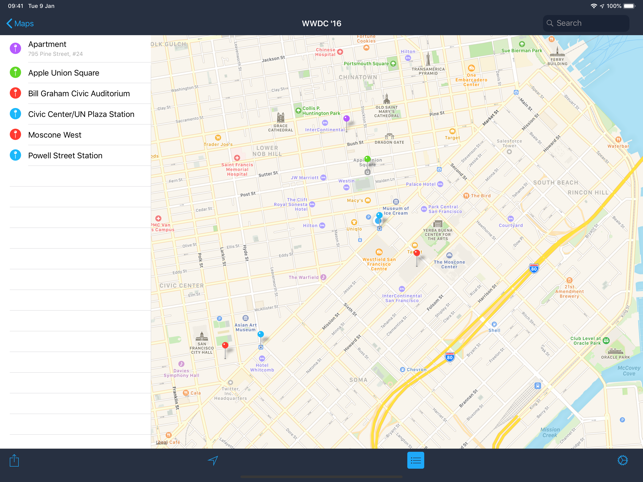Viewport: 643px width, 482px height.
Task: Tap the Ferry Building landmark on map
Action: (x=556, y=55)
